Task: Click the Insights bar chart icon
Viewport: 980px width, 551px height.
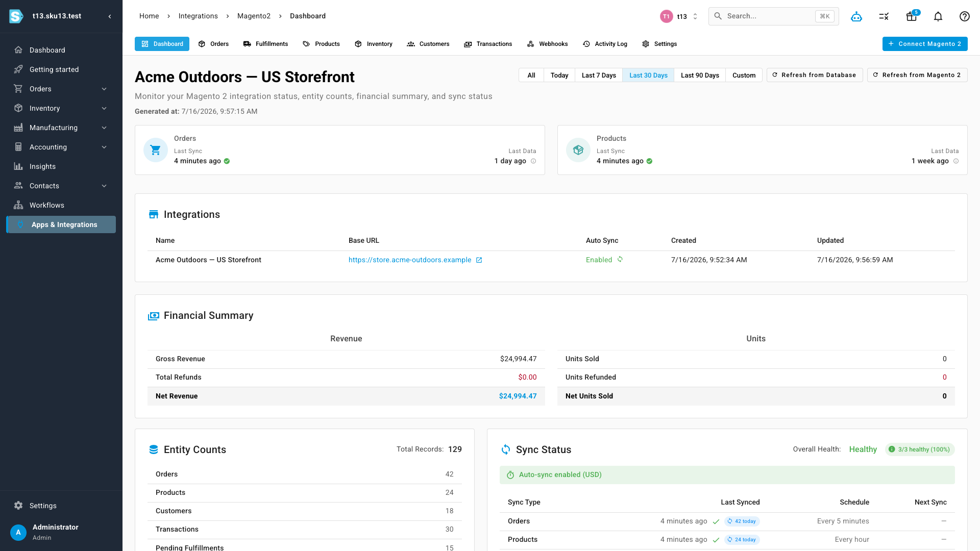Action: pyautogui.click(x=18, y=166)
